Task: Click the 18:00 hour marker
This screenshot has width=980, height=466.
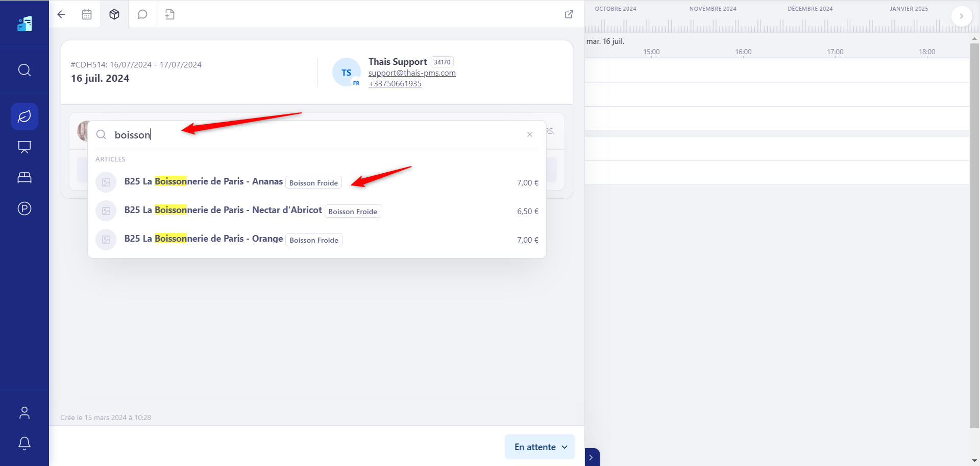Action: [927, 52]
